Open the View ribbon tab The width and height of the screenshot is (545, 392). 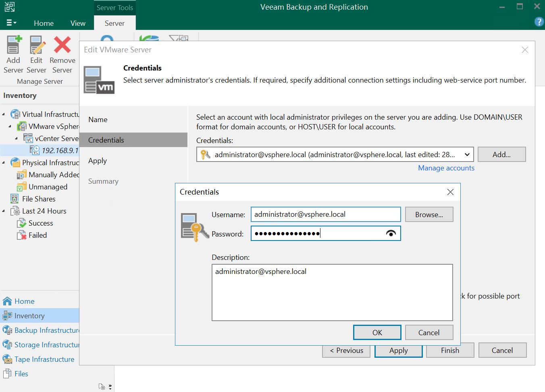pos(78,23)
